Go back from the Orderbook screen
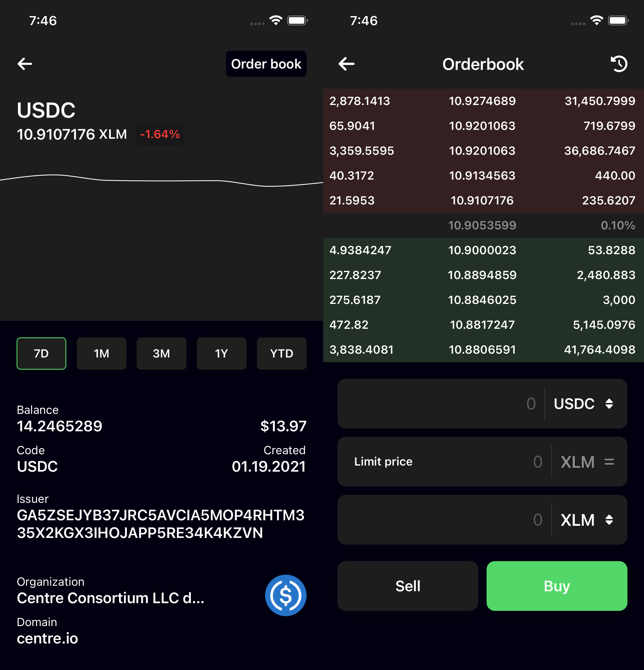Image resolution: width=644 pixels, height=670 pixels. click(346, 64)
